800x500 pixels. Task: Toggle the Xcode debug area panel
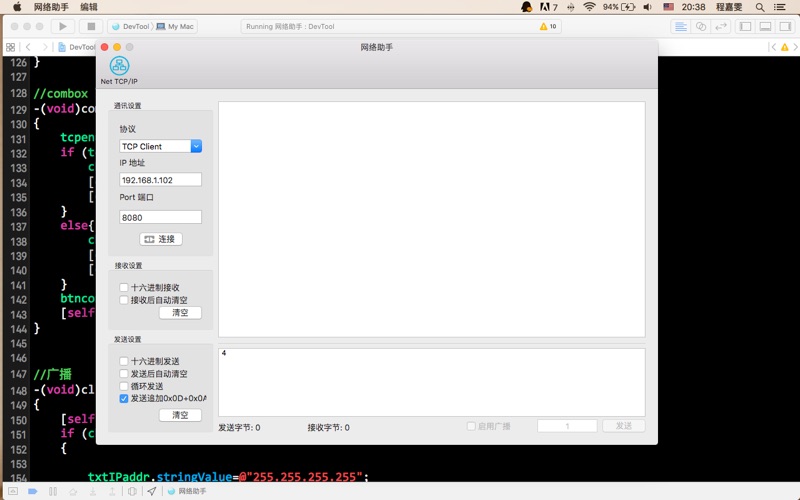pyautogui.click(x=765, y=27)
